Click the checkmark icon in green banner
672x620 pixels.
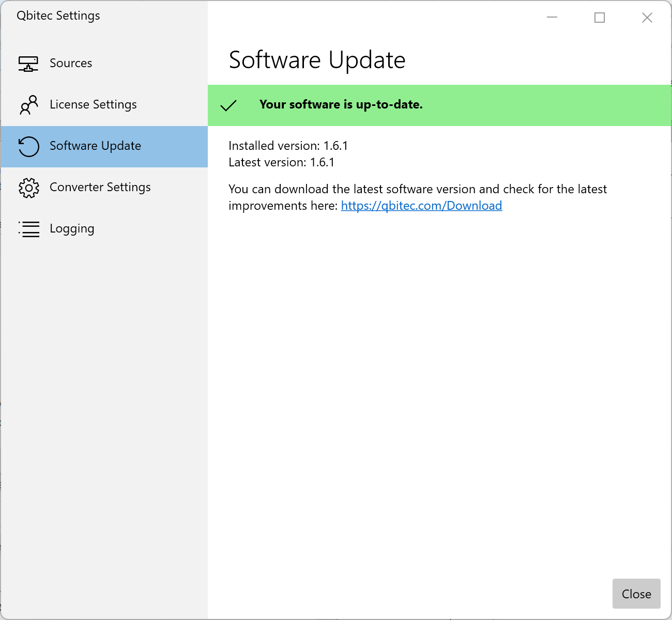pos(228,105)
